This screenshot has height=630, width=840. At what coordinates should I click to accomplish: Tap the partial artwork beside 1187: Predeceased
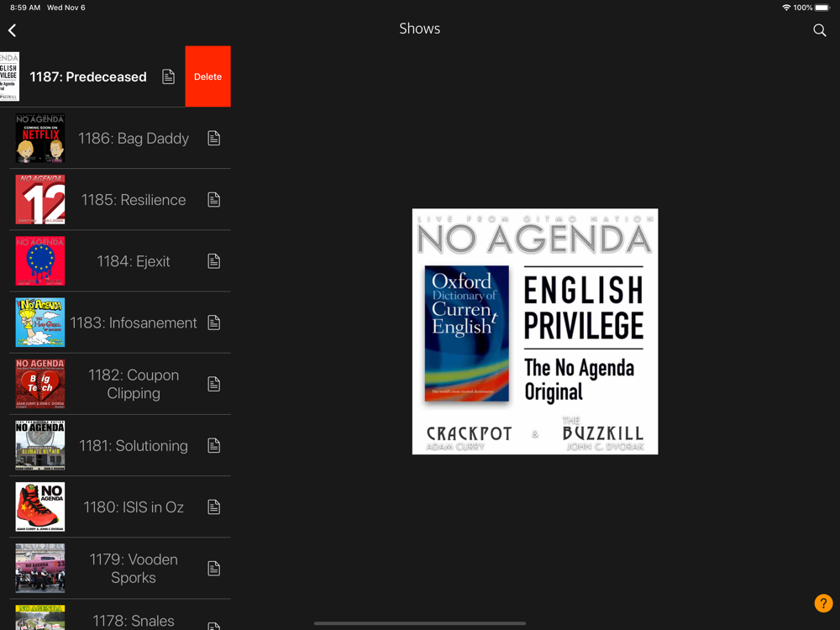[x=9, y=76]
